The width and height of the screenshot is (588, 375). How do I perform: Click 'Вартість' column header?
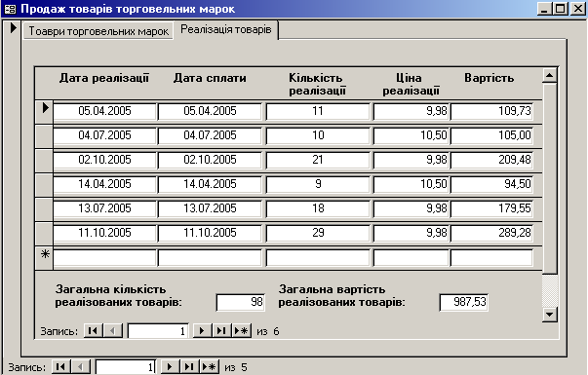tap(489, 78)
